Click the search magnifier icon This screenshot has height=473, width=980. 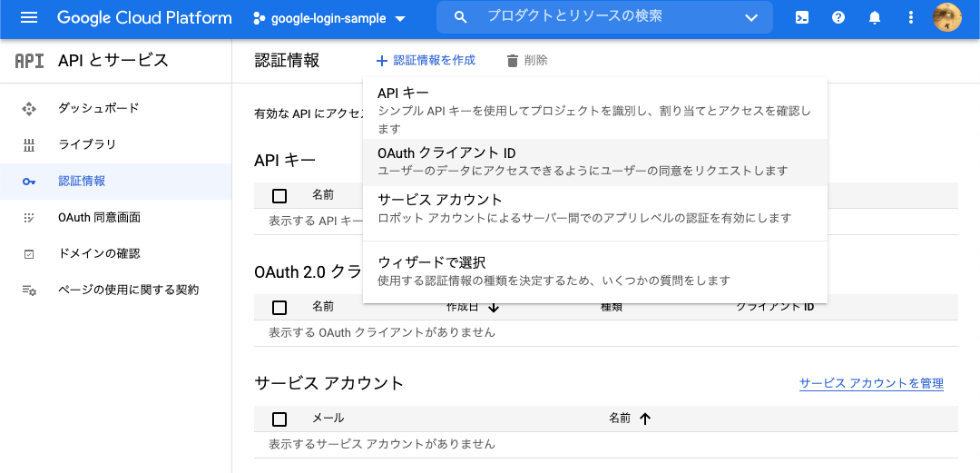[x=461, y=17]
